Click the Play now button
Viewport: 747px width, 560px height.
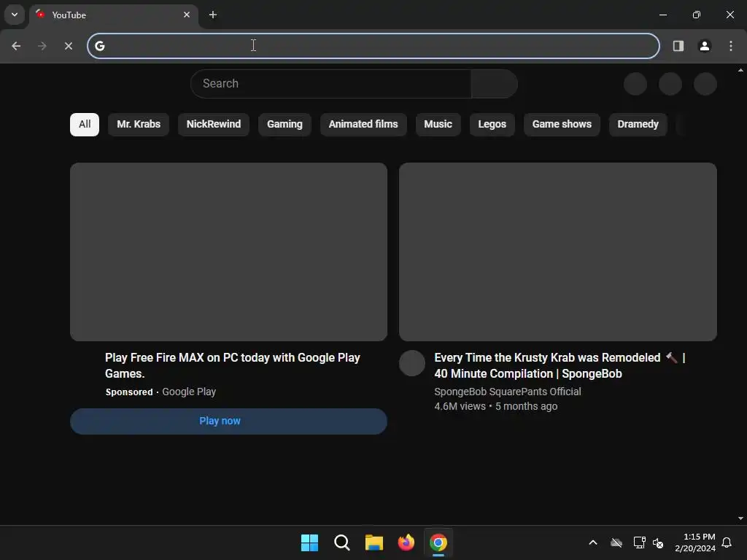click(x=228, y=421)
